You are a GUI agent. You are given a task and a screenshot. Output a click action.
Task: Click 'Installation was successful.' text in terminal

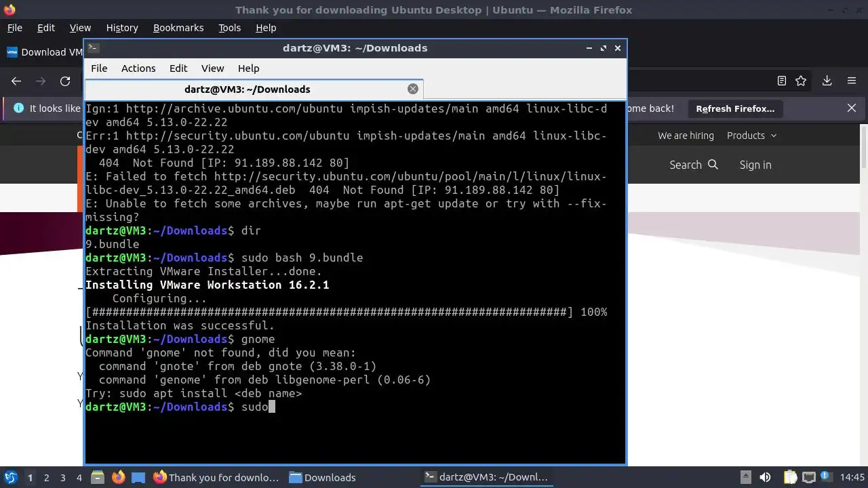tap(180, 325)
